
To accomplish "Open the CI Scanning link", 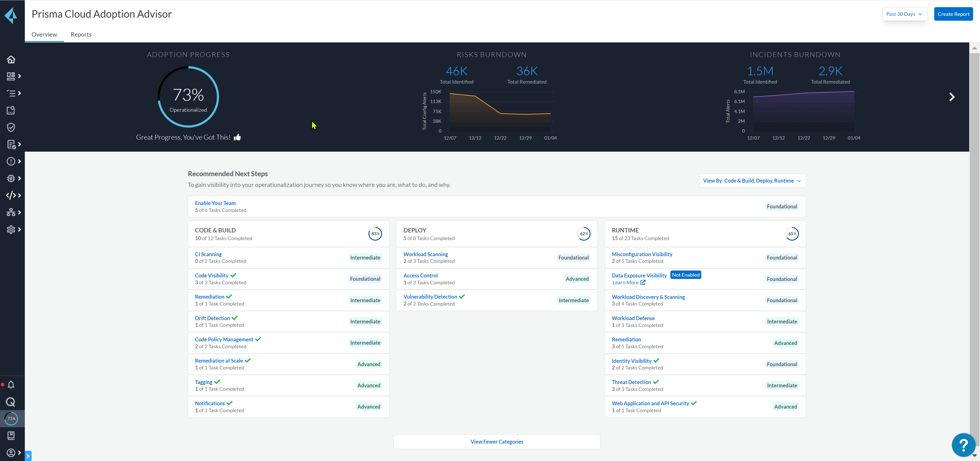I will click(x=208, y=254).
